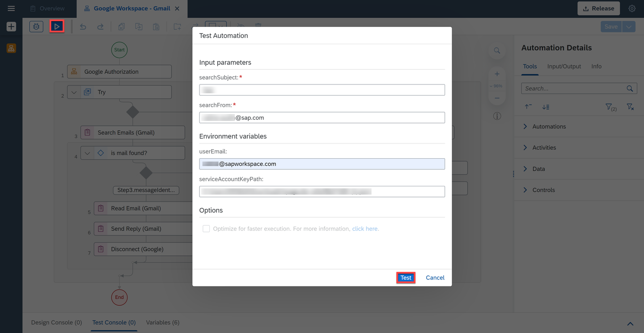
Task: Open the Info tab
Action: coord(596,66)
